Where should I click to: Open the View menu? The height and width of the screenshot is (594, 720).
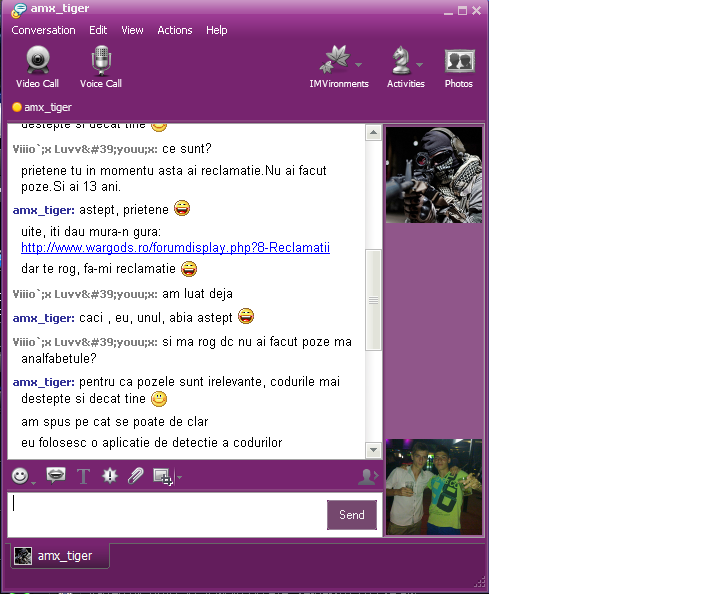132,30
